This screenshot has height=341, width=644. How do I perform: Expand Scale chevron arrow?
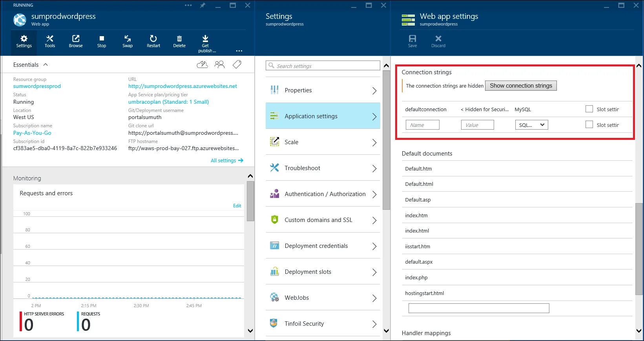[374, 143]
